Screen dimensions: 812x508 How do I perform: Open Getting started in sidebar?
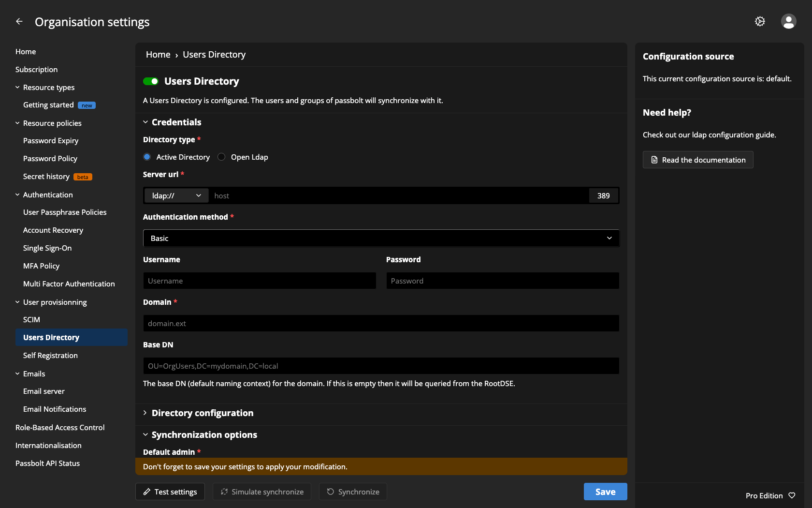point(48,105)
